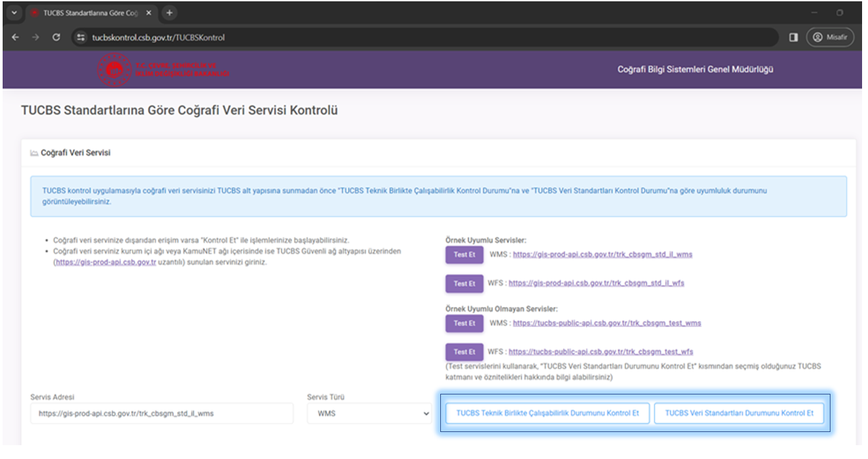
Task: Test Et button for trk_cbsgm_std_il_wfs service
Action: click(464, 283)
